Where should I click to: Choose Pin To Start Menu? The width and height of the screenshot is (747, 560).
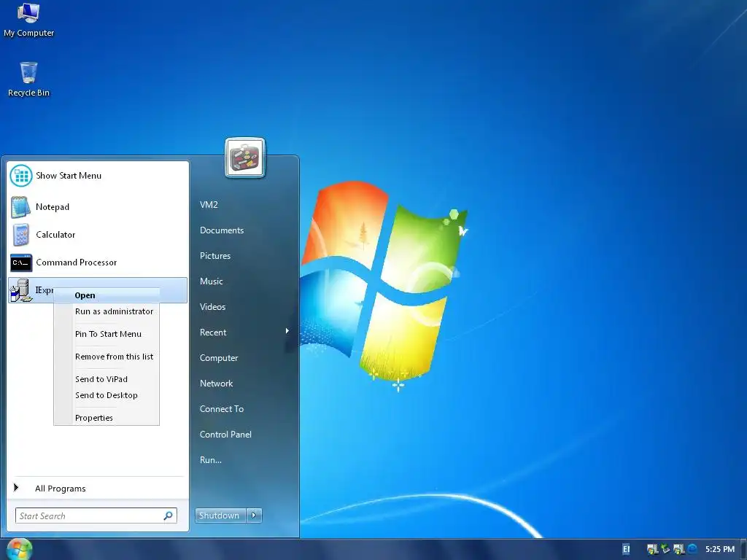[x=107, y=334]
